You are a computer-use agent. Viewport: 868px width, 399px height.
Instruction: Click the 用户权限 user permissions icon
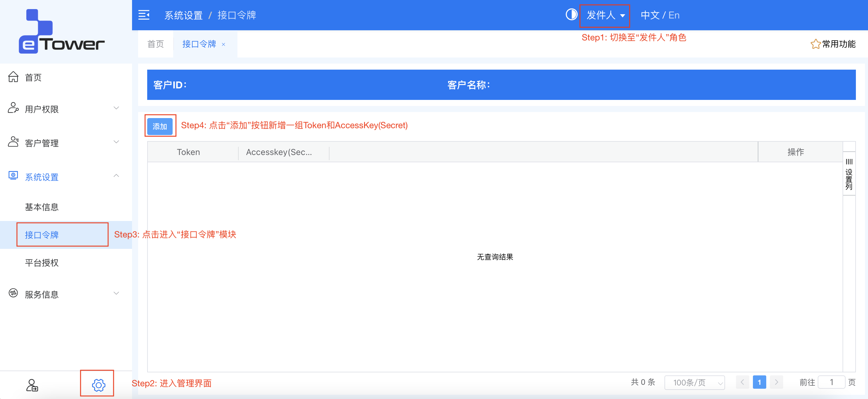pyautogui.click(x=13, y=108)
